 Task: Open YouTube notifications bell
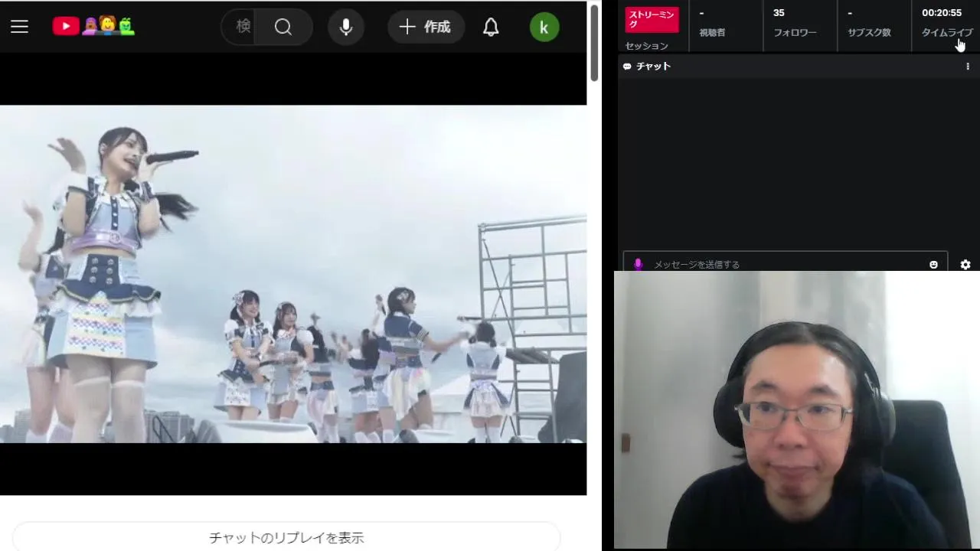(x=491, y=27)
